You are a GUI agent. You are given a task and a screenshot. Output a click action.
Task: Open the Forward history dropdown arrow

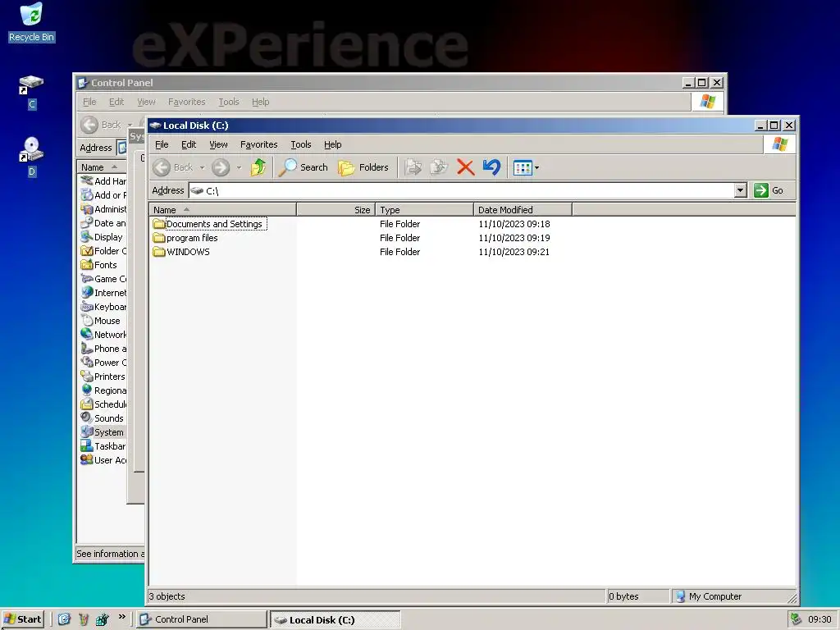(239, 167)
